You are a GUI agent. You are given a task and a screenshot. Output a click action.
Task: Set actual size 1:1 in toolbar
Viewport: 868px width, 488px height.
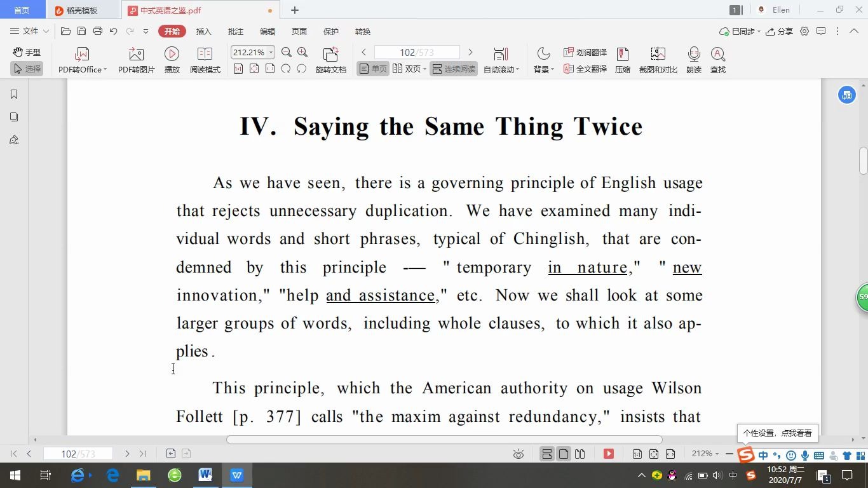(238, 69)
